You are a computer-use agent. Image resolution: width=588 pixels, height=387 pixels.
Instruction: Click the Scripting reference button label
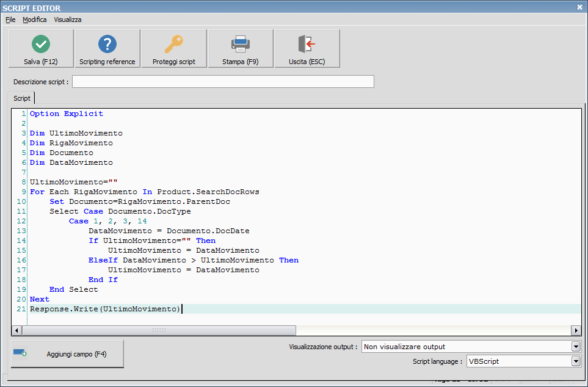[x=107, y=62]
